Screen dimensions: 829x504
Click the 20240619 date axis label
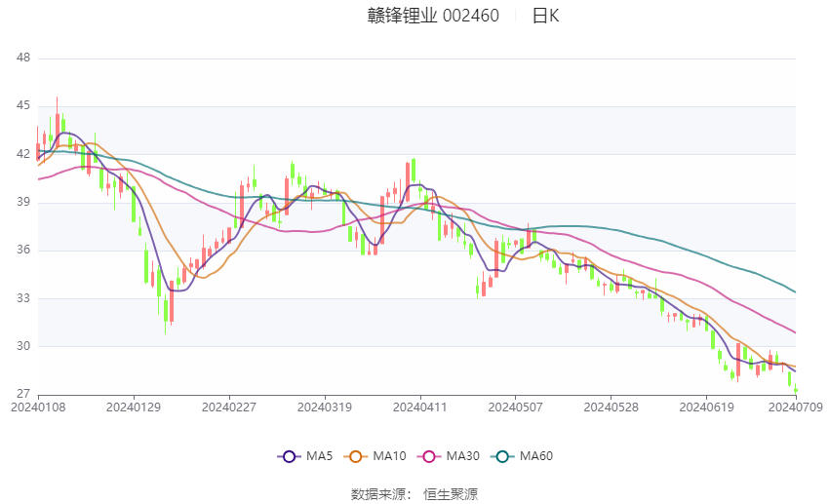(x=706, y=407)
